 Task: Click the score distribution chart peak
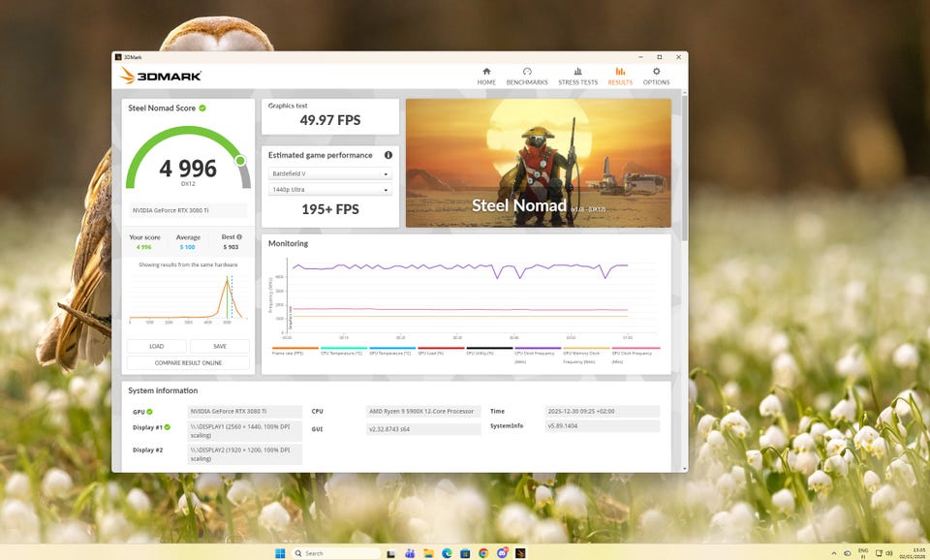pos(227,279)
